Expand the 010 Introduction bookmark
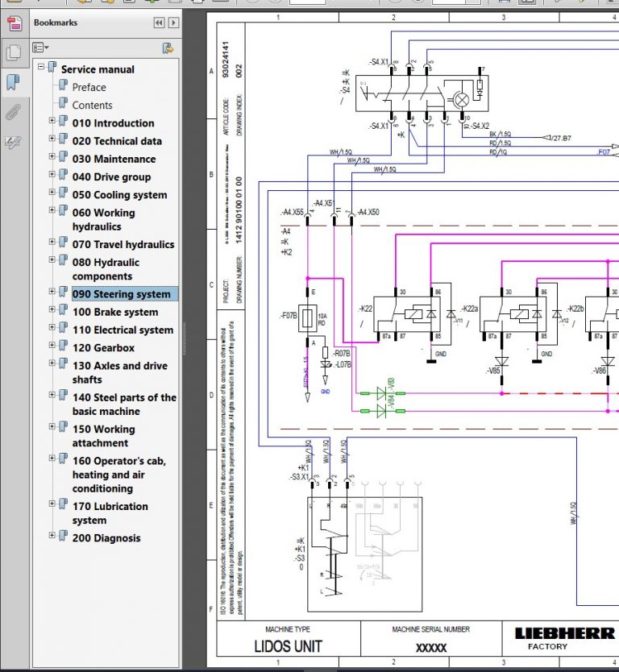 (x=52, y=122)
